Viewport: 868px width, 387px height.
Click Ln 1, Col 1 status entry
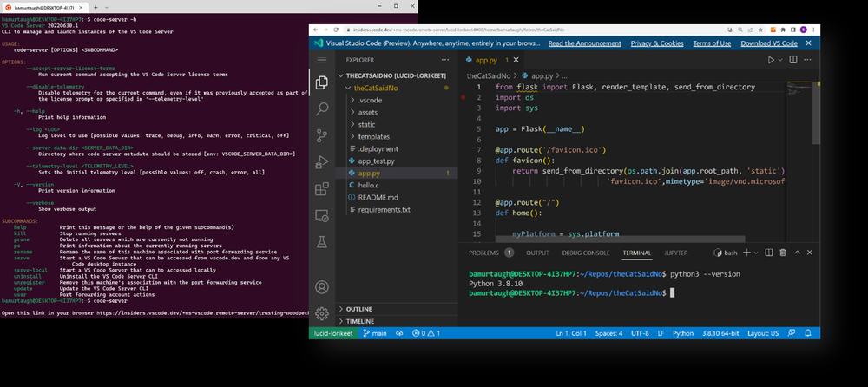coord(572,333)
